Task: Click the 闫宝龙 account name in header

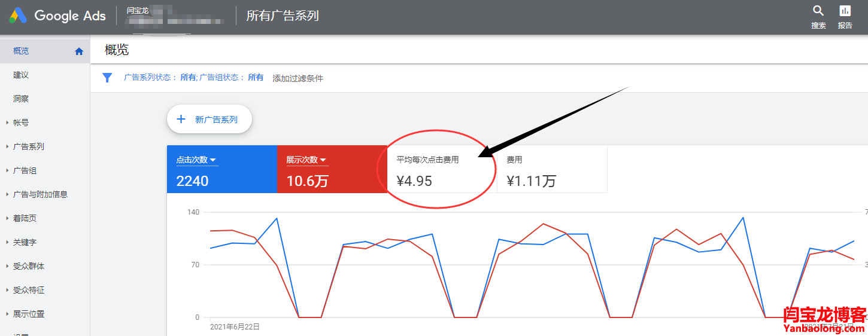Action: pyautogui.click(x=138, y=10)
